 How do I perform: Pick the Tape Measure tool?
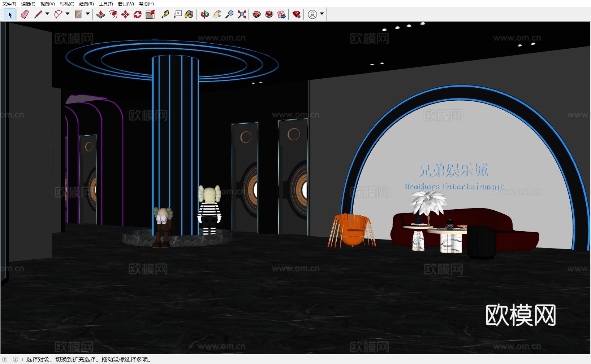click(x=165, y=14)
